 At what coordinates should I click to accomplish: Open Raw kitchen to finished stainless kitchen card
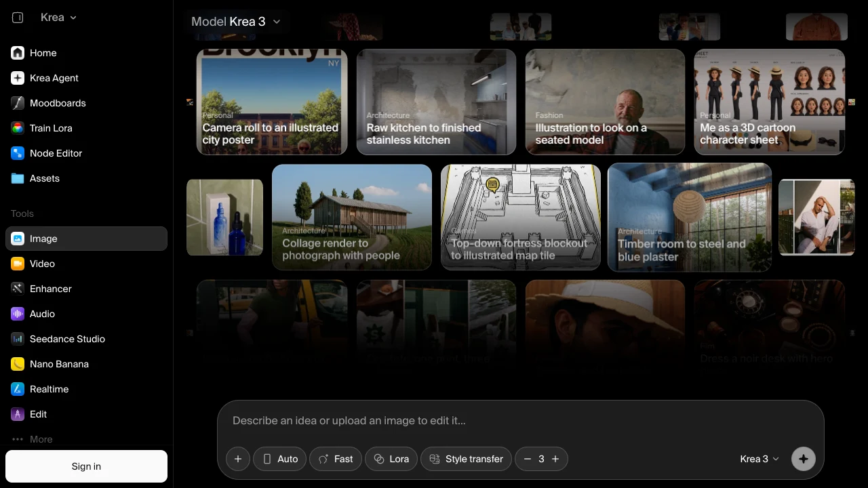(437, 102)
